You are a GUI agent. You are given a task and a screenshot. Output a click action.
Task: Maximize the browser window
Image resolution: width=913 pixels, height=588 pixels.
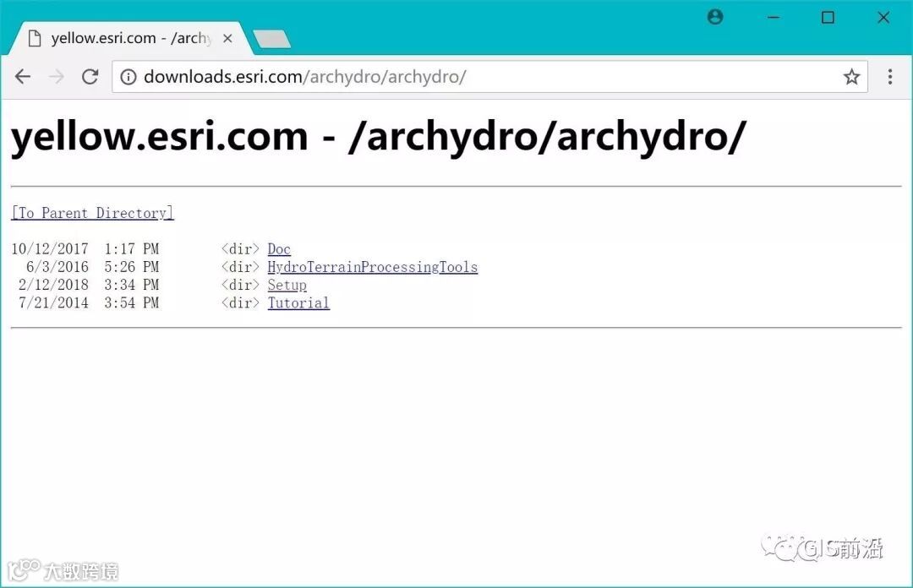tap(828, 18)
